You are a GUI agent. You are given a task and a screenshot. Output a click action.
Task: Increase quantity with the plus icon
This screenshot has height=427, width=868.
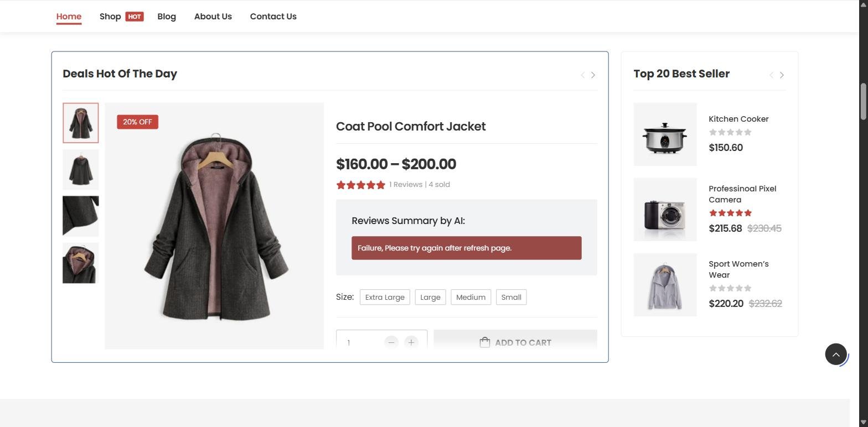point(411,342)
